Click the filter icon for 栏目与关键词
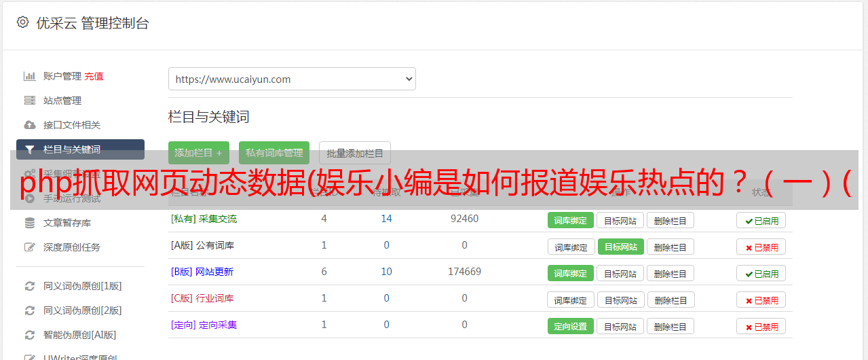868x360 pixels. 29,149
